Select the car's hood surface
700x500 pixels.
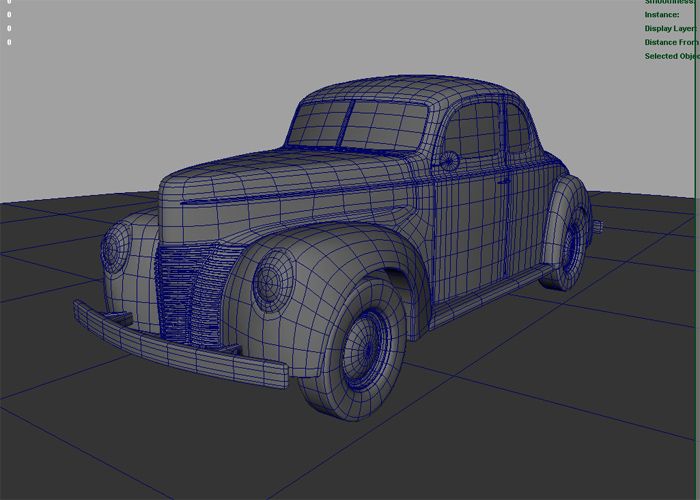[286, 179]
